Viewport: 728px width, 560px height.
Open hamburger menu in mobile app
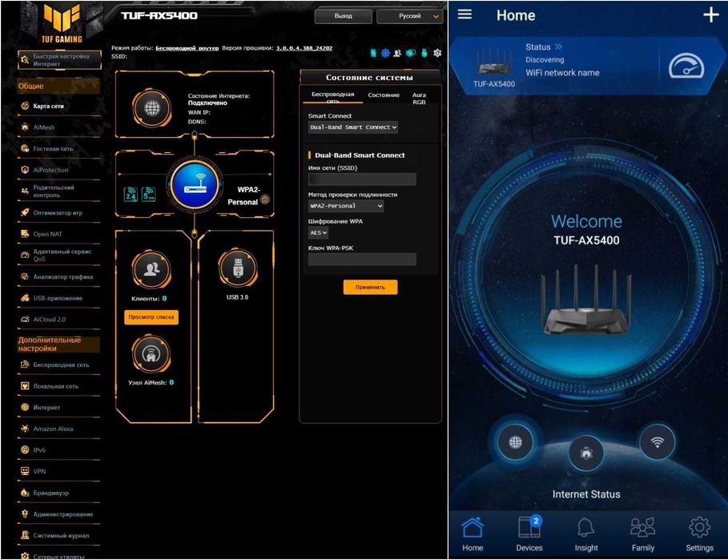(465, 14)
